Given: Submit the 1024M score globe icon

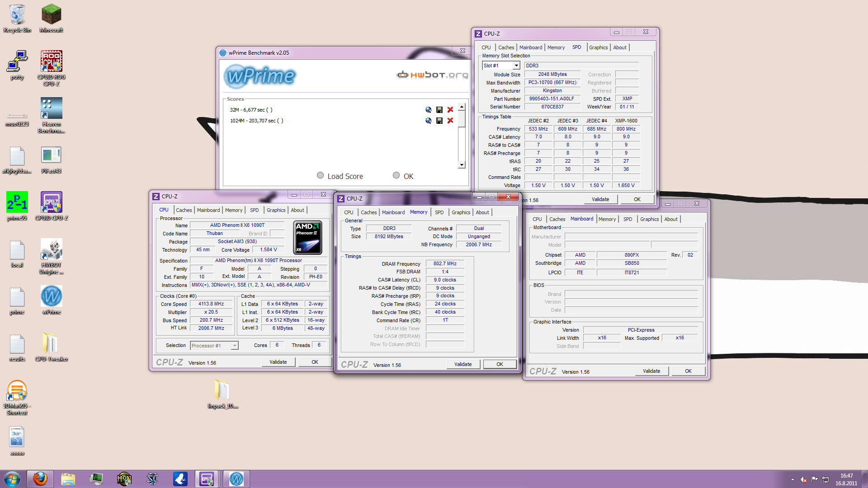Looking at the screenshot, I should click(428, 121).
